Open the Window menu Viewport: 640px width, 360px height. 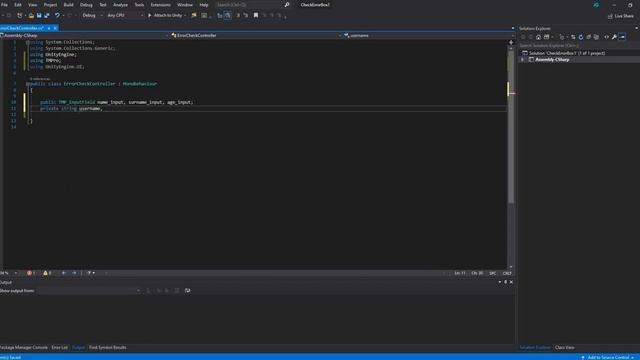[185, 5]
